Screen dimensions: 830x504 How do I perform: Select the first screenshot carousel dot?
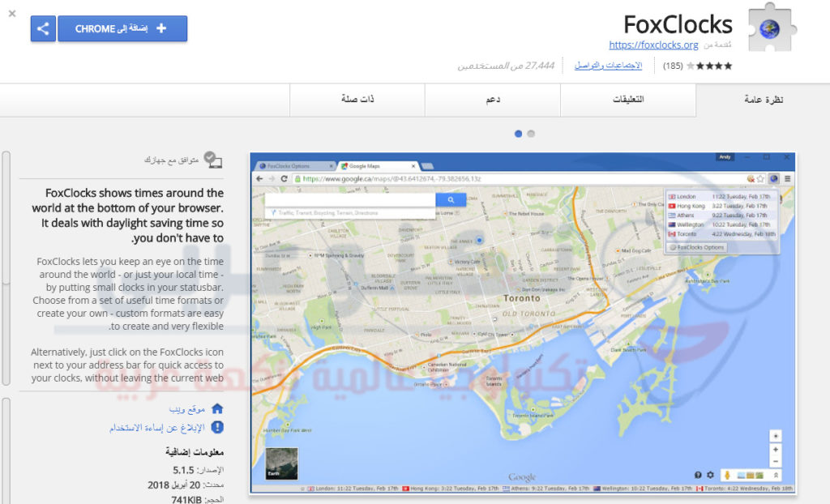(518, 134)
